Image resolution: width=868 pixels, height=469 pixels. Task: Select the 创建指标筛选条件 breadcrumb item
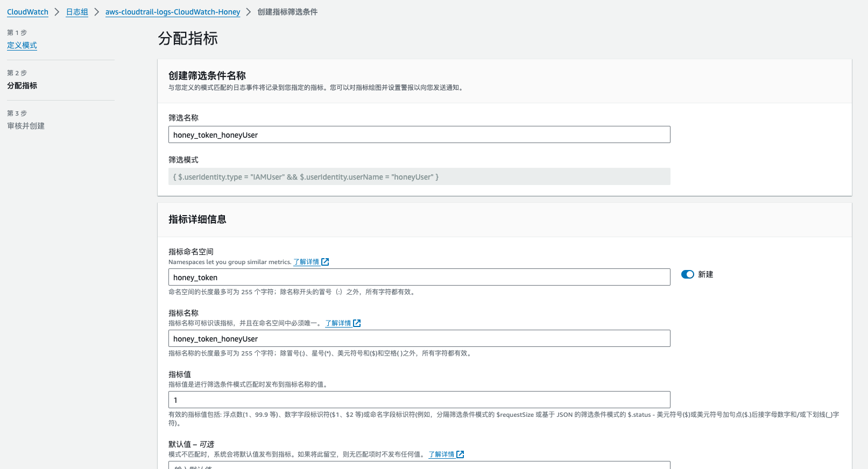pos(287,12)
